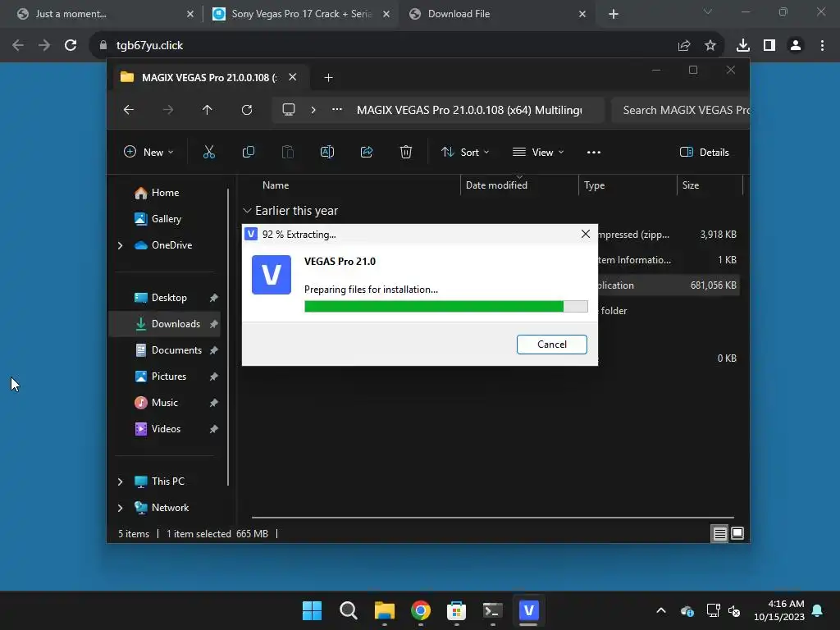Click the large VEGAS Pro logo in the dialog
This screenshot has width=840, height=630.
tap(271, 275)
